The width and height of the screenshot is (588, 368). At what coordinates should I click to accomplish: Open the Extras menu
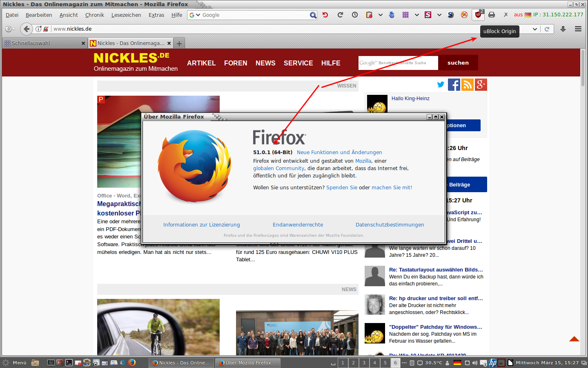point(156,15)
